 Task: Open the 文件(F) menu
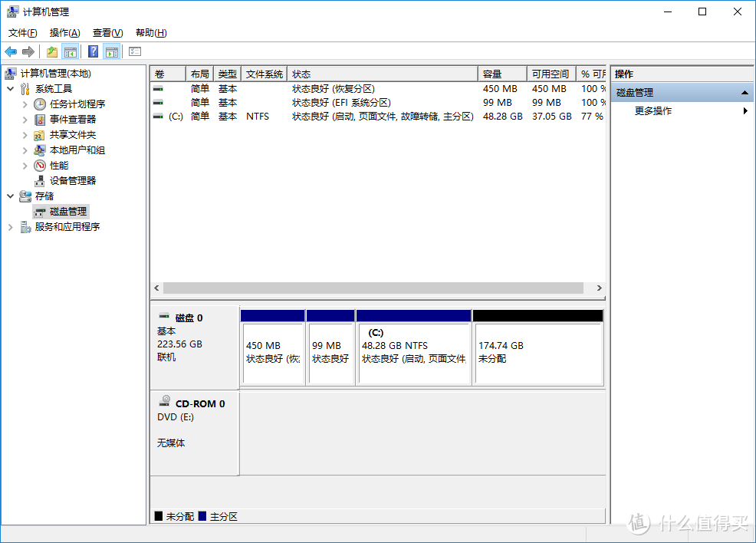(22, 32)
